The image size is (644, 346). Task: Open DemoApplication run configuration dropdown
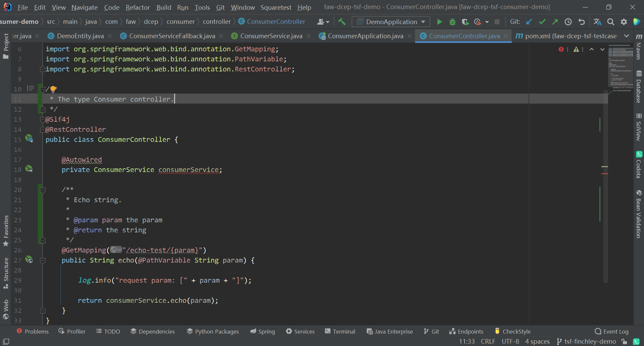(x=391, y=22)
